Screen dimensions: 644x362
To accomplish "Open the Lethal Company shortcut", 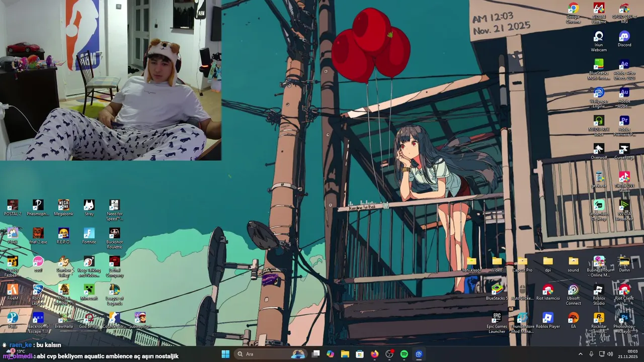I will pyautogui.click(x=115, y=266).
